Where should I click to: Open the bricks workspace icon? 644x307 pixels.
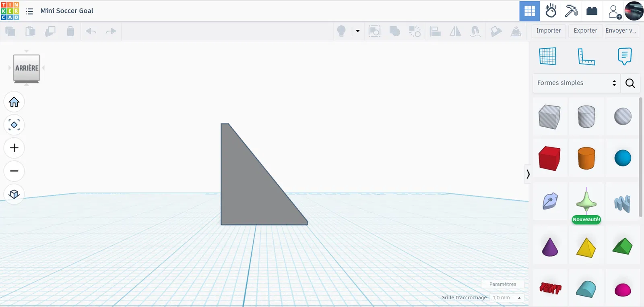[x=592, y=11]
